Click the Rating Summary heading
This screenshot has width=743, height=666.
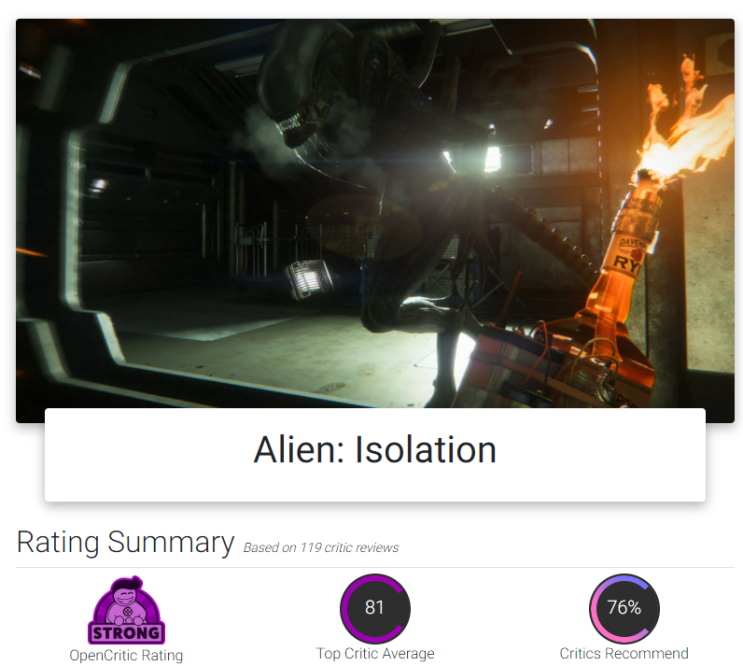click(126, 542)
